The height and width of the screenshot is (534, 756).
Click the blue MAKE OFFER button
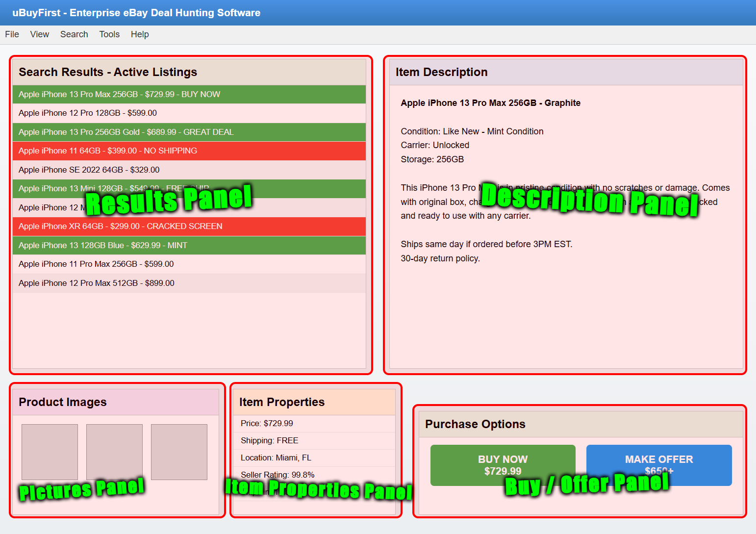point(659,465)
